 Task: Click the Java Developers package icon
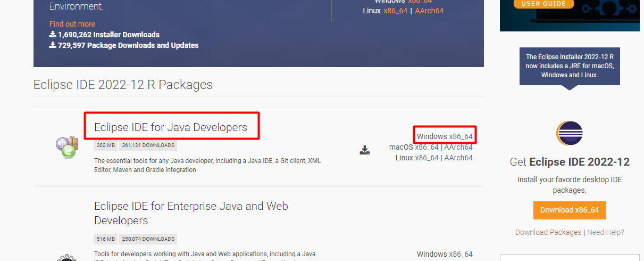pos(68,147)
